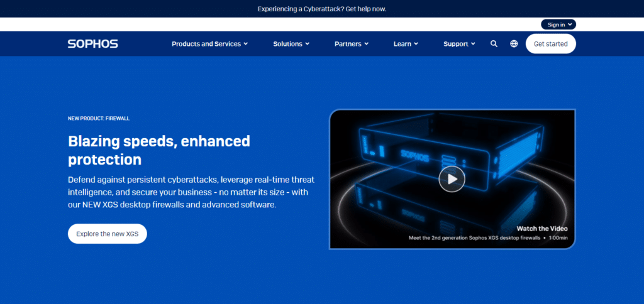Viewport: 644px width, 304px height.
Task: Open the Solutions menu
Action: 291,44
